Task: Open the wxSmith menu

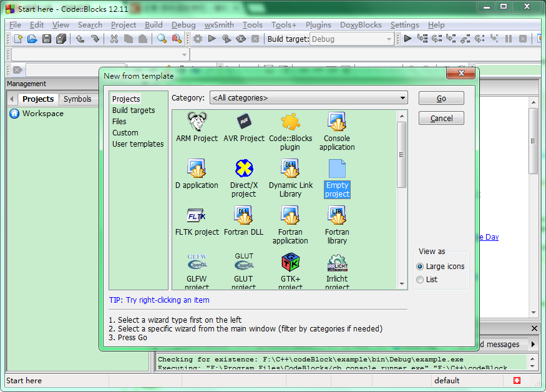Action: [219, 25]
